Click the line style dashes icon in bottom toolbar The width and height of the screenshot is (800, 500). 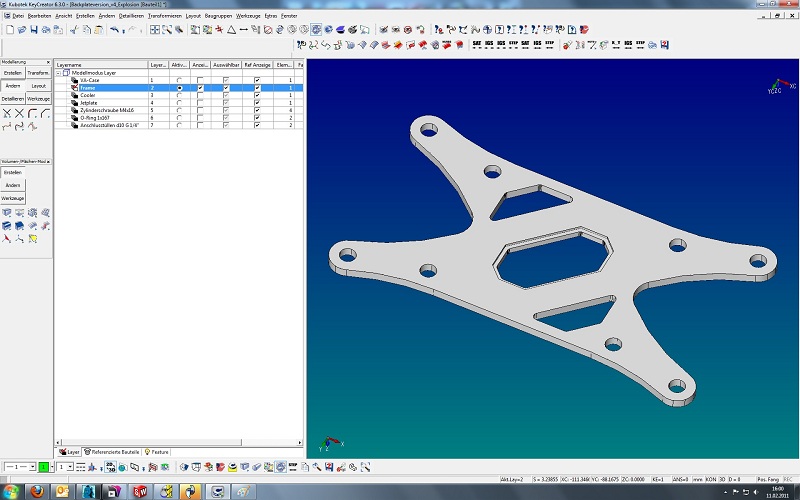pos(80,467)
